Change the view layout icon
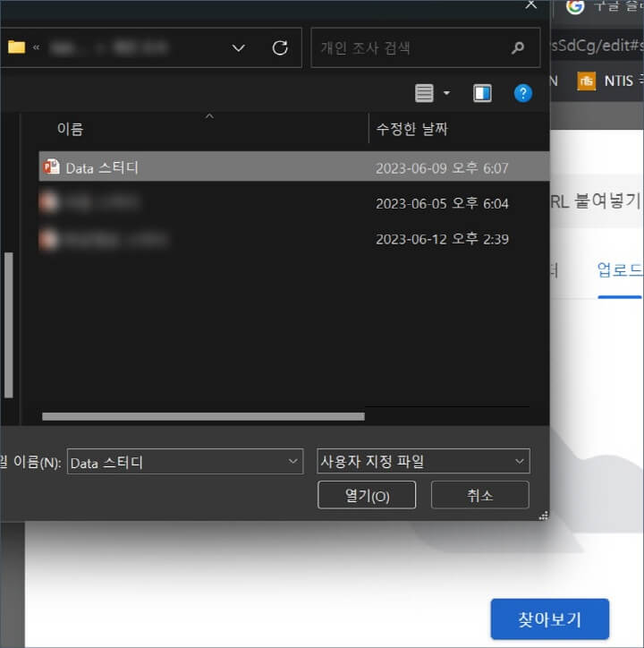Screen dimensions: 644x648 (424, 93)
